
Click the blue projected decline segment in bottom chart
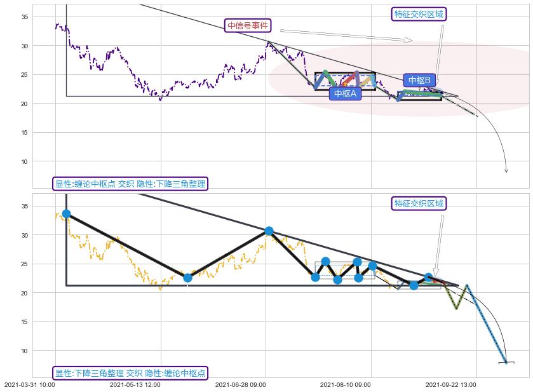tap(486, 323)
